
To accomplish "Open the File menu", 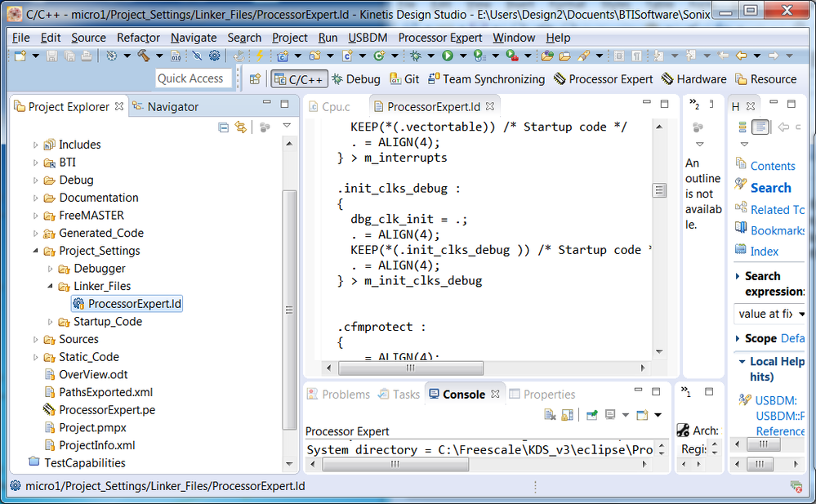I will point(20,38).
